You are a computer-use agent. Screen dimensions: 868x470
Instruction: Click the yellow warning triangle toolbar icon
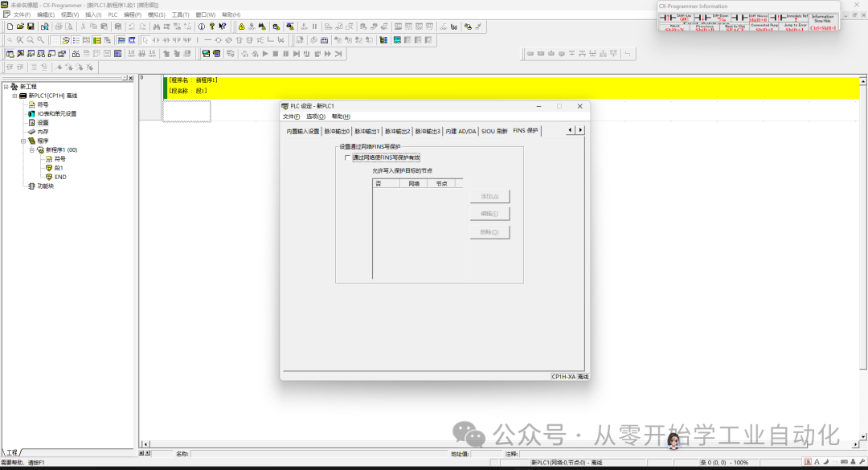pyautogui.click(x=241, y=26)
